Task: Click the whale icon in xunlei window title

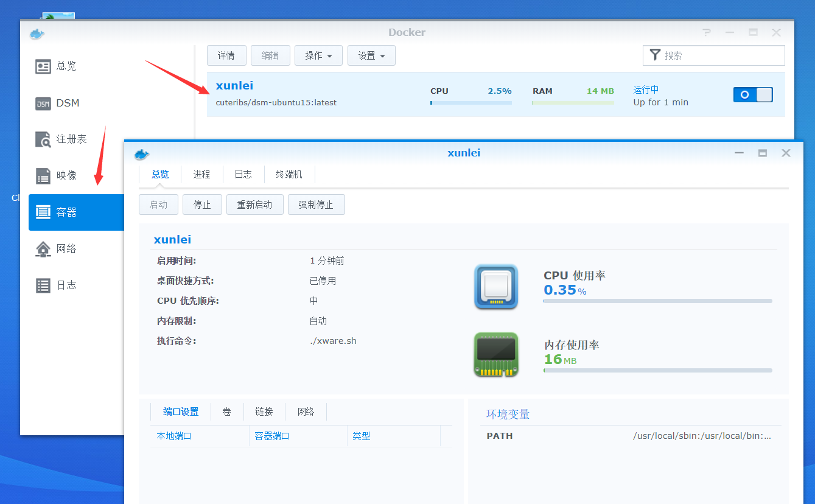Action: click(142, 153)
